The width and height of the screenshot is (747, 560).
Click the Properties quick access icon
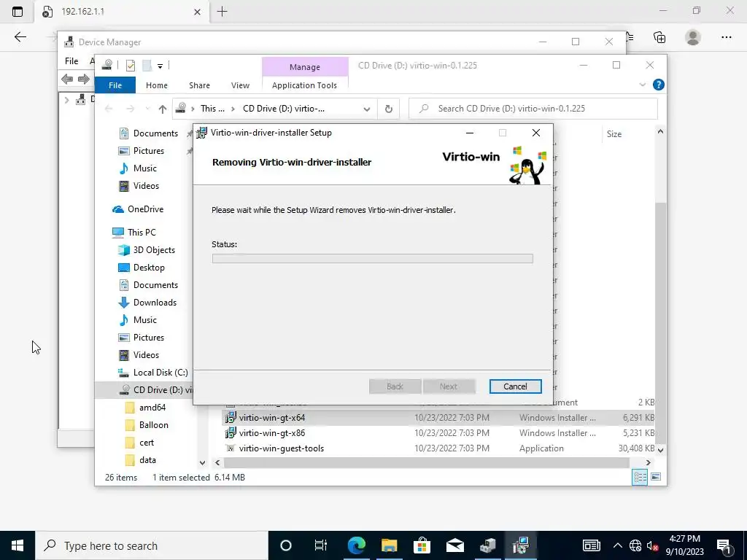(130, 65)
